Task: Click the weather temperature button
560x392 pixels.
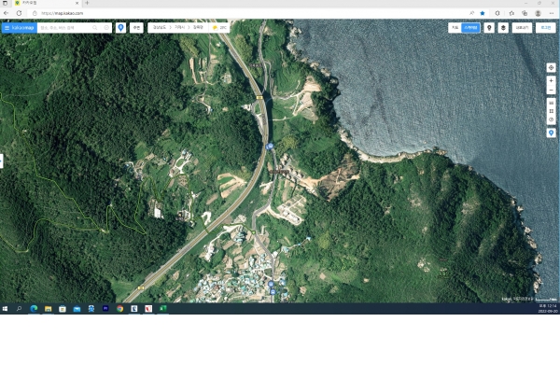Action: 220,28
